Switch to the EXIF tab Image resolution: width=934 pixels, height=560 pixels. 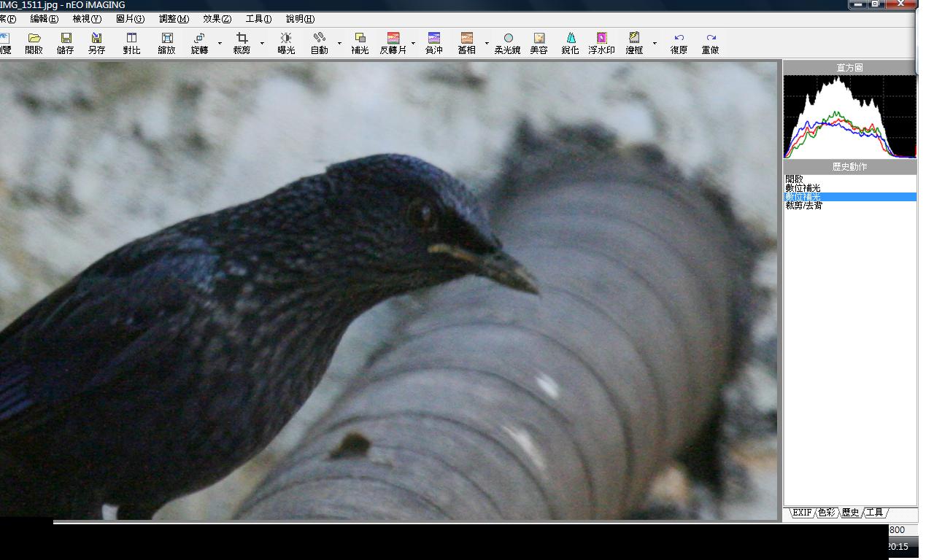[801, 513]
